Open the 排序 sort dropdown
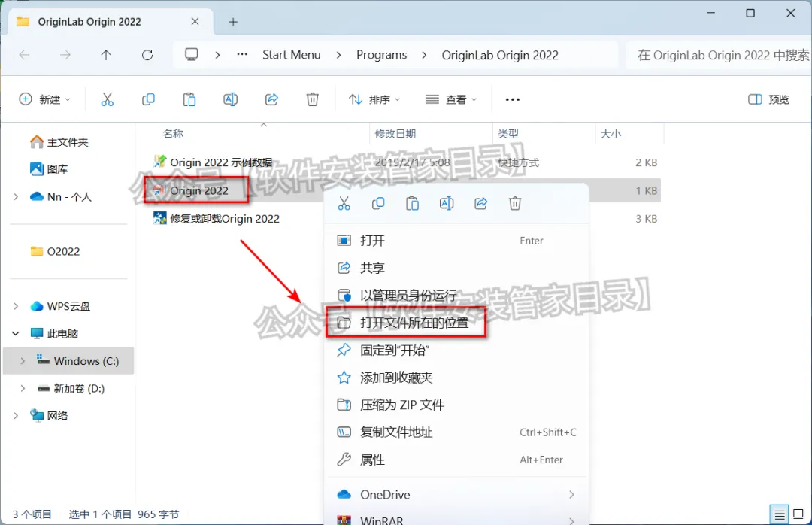Viewport: 812px width, 525px height. (x=374, y=99)
